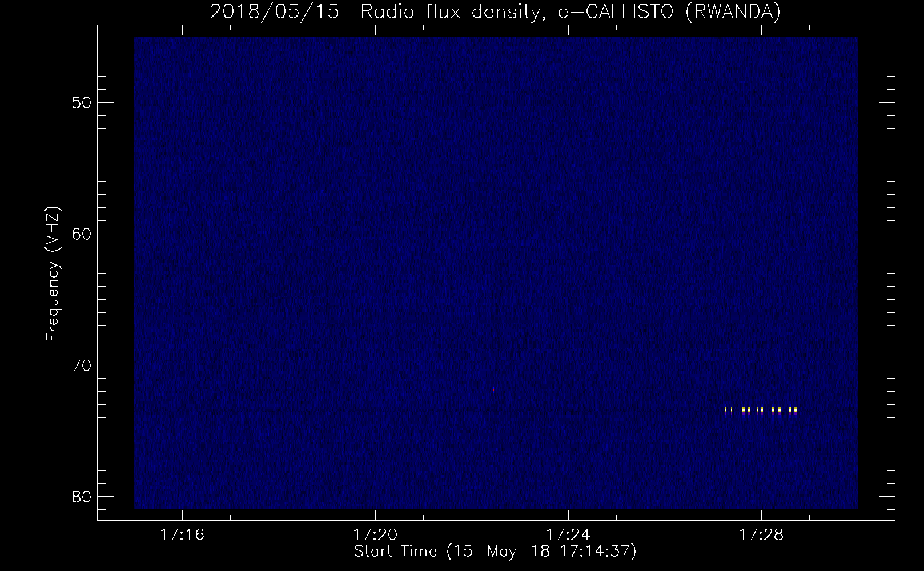Select the 'Frequency (MHZ)' y-axis label

click(53, 274)
